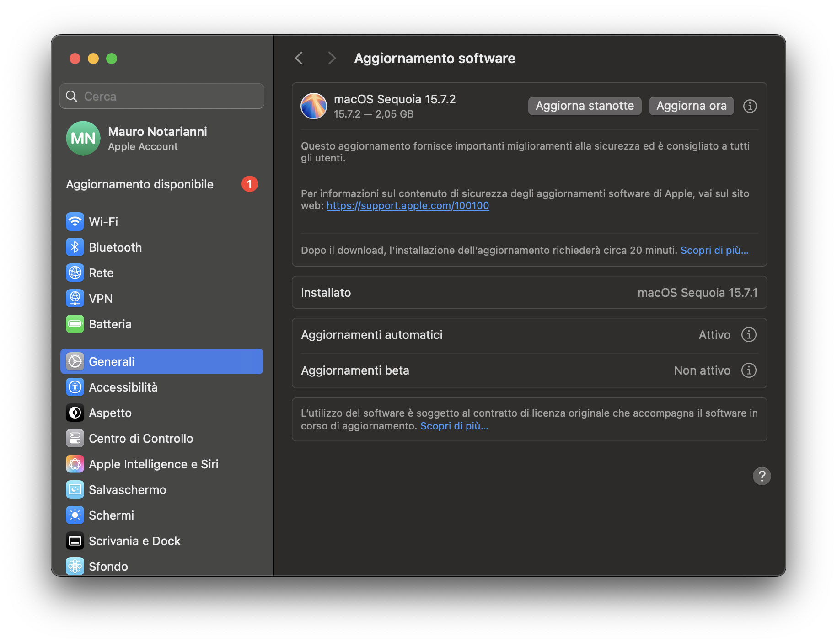Click the macOS Sequoia update icon
Image resolution: width=837 pixels, height=644 pixels.
tap(313, 106)
